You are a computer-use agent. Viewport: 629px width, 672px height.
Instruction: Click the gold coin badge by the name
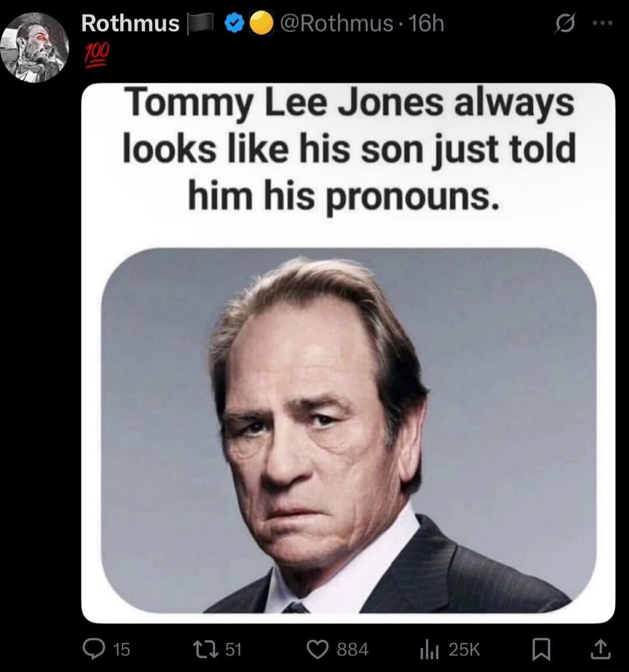pyautogui.click(x=261, y=23)
